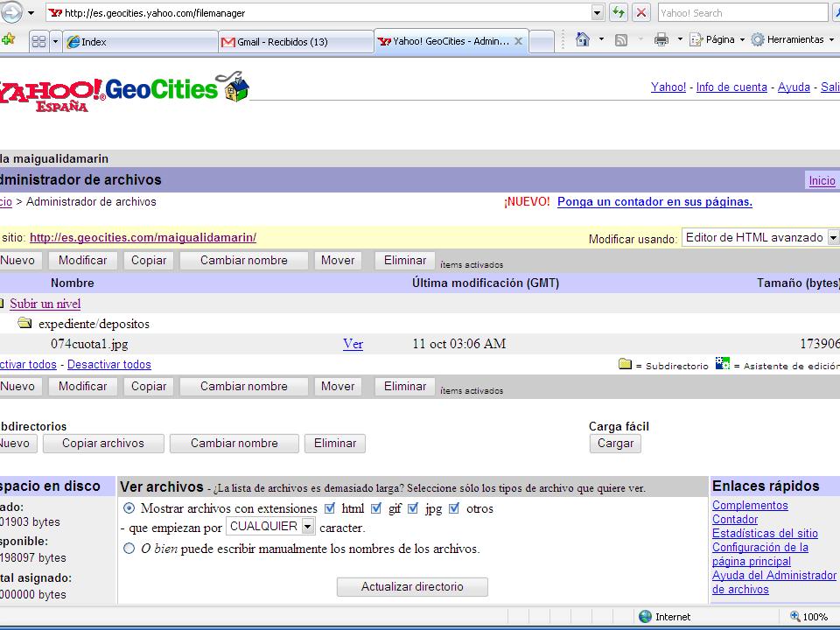This screenshot has width=840, height=630.
Task: Expand the address bar dropdown
Action: (x=598, y=13)
